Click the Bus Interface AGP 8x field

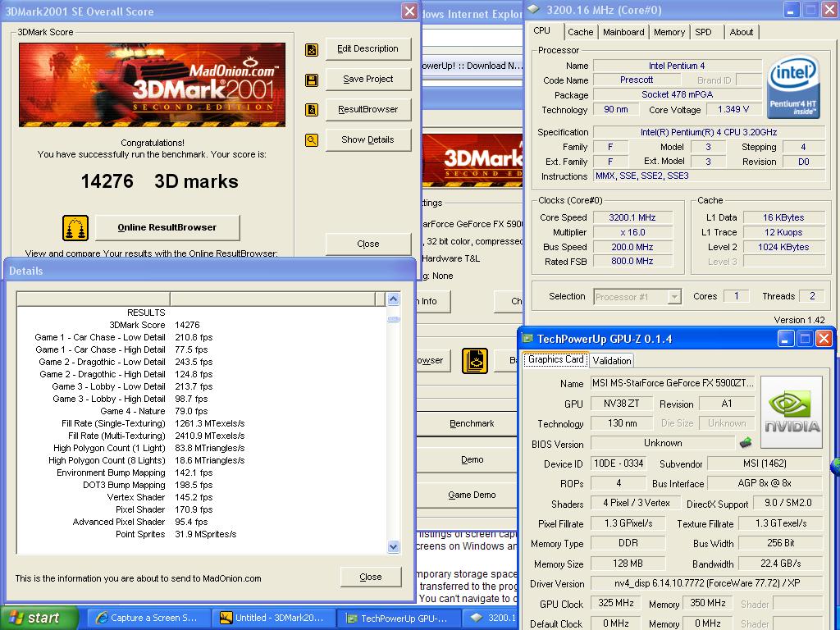click(x=765, y=483)
